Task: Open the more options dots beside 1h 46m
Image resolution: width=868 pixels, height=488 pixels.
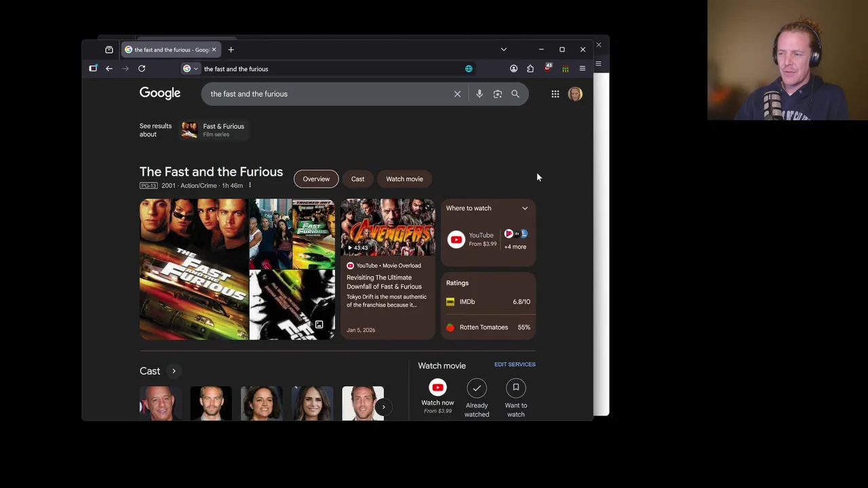Action: [250, 185]
